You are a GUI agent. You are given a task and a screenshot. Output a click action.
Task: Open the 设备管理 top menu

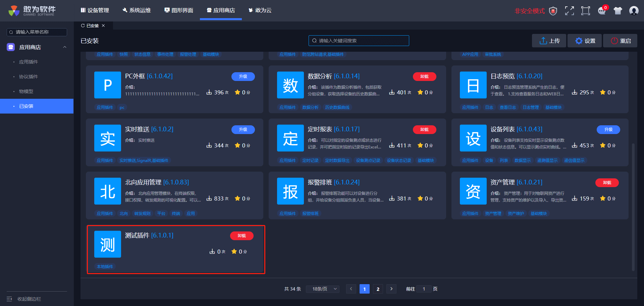pos(95,10)
